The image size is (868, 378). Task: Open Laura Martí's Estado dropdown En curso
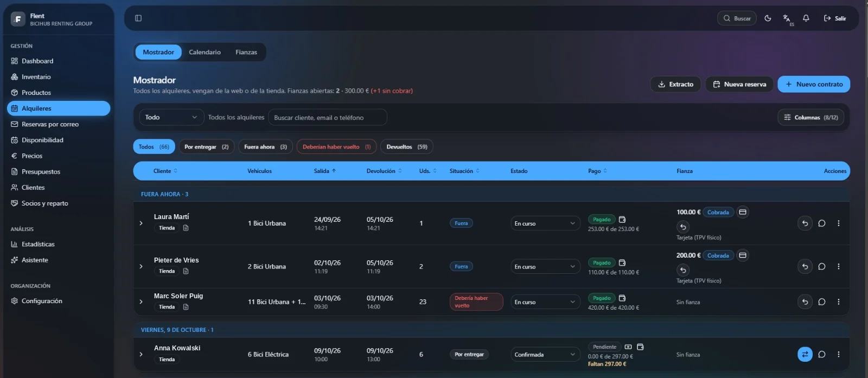(x=545, y=223)
